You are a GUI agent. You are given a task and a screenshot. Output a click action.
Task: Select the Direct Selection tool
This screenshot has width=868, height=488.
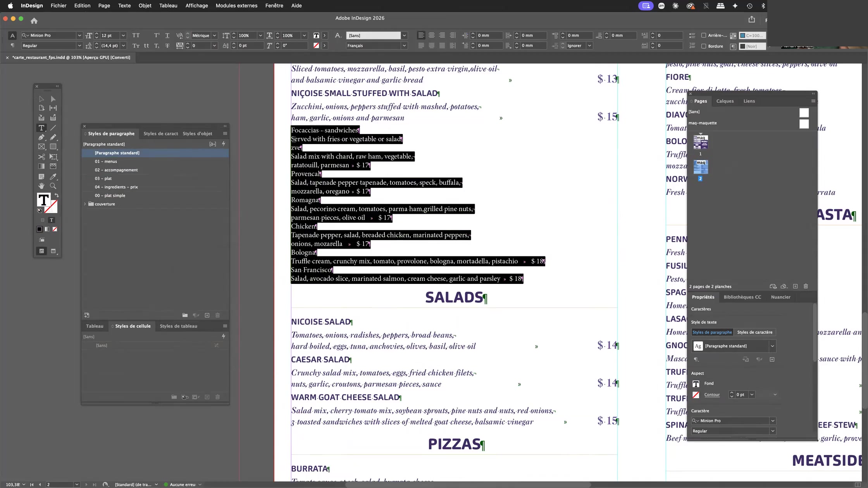pos(53,99)
